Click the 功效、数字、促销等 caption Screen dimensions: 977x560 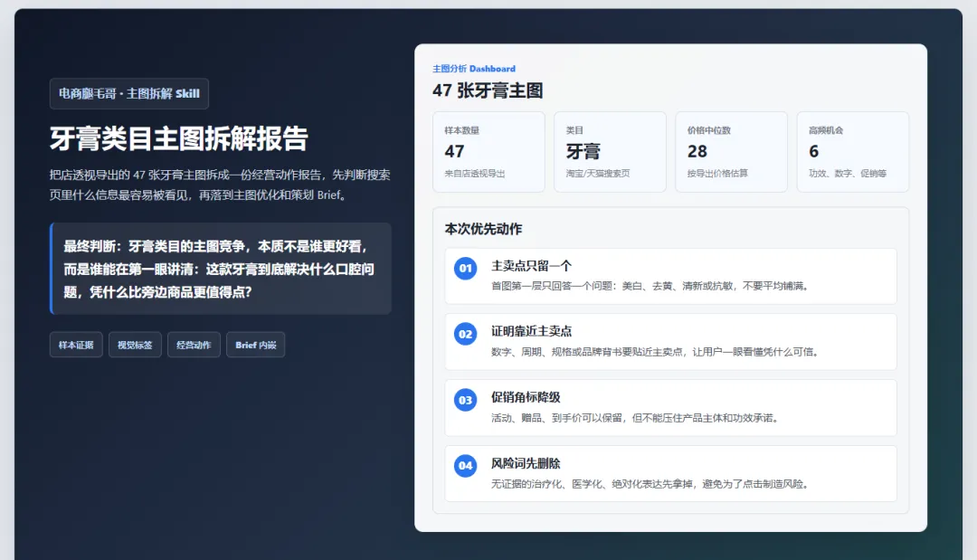pyautogui.click(x=848, y=173)
